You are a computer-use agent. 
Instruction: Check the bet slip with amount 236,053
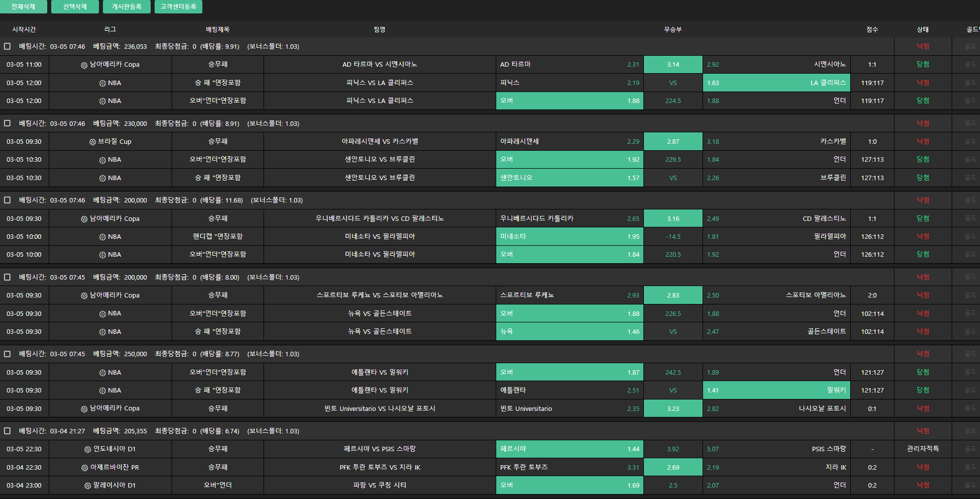tap(7, 46)
